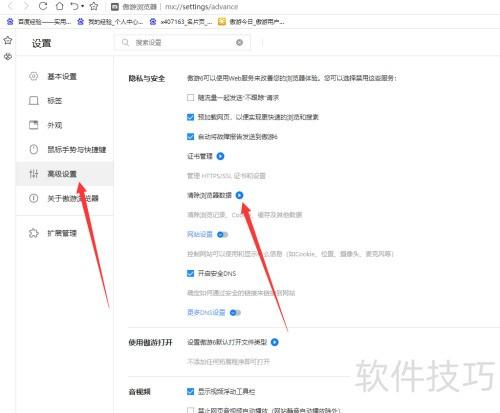Open the 个人中心 bookmark
500x413 pixels.
click(110, 22)
